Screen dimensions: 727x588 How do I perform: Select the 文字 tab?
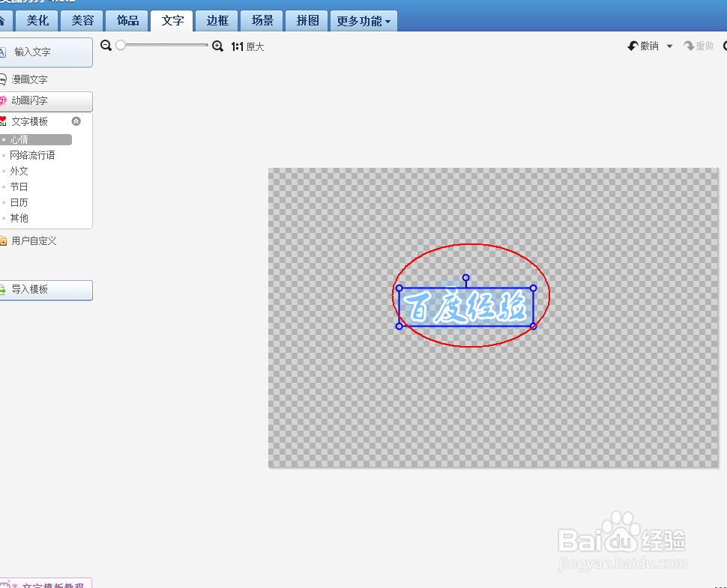[172, 21]
